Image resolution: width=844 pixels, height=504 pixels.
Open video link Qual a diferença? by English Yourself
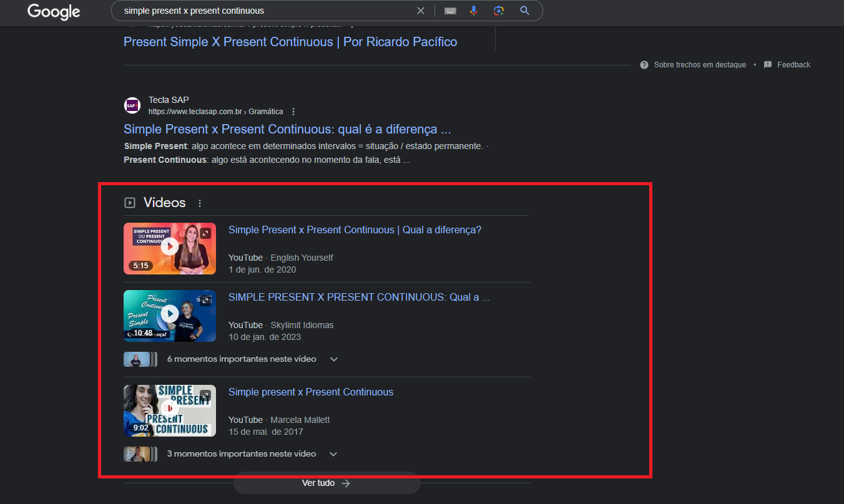[355, 230]
